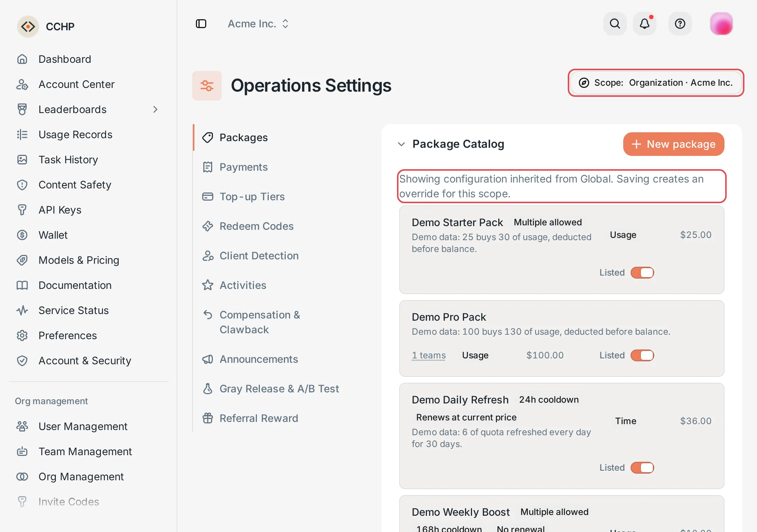
Task: Click the help question mark icon
Action: pos(680,24)
